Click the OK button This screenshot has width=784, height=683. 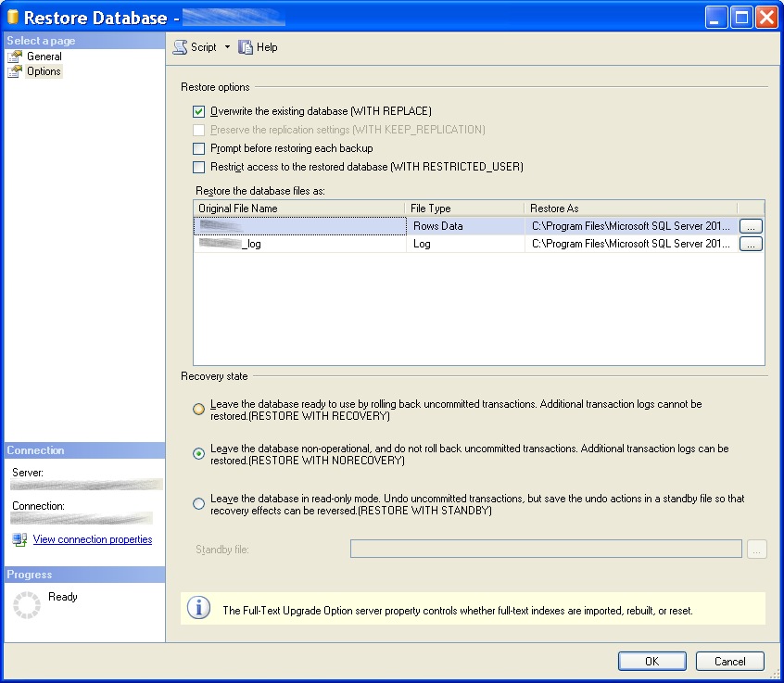(652, 662)
